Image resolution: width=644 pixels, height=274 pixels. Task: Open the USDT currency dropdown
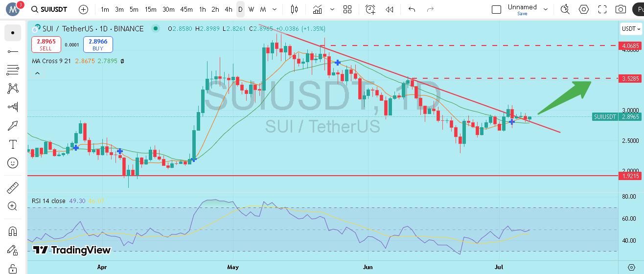tap(631, 29)
